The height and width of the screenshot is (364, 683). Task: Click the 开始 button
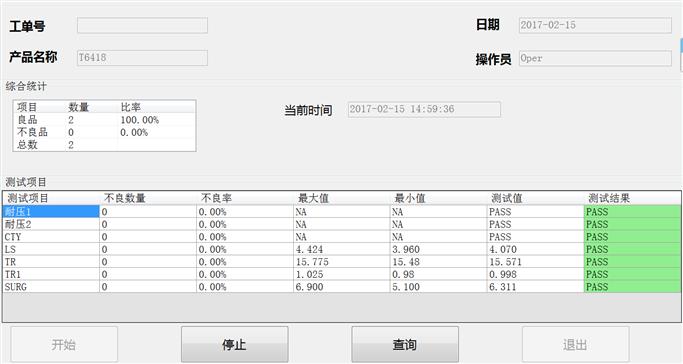(x=64, y=344)
